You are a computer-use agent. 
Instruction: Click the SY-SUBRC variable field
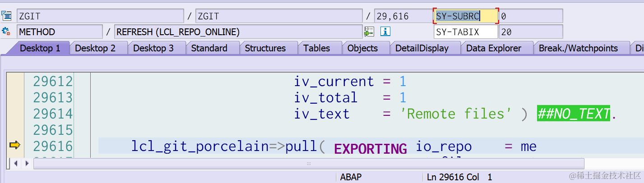pyautogui.click(x=466, y=16)
